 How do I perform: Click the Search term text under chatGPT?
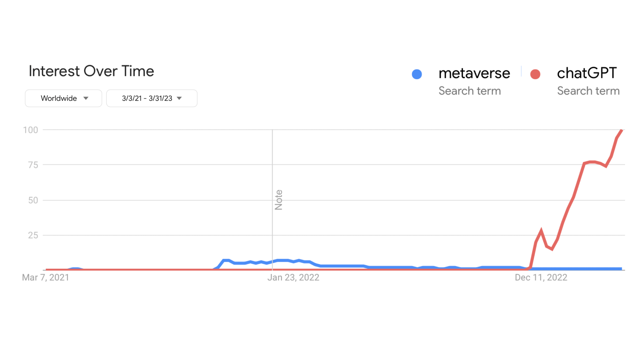[588, 91]
